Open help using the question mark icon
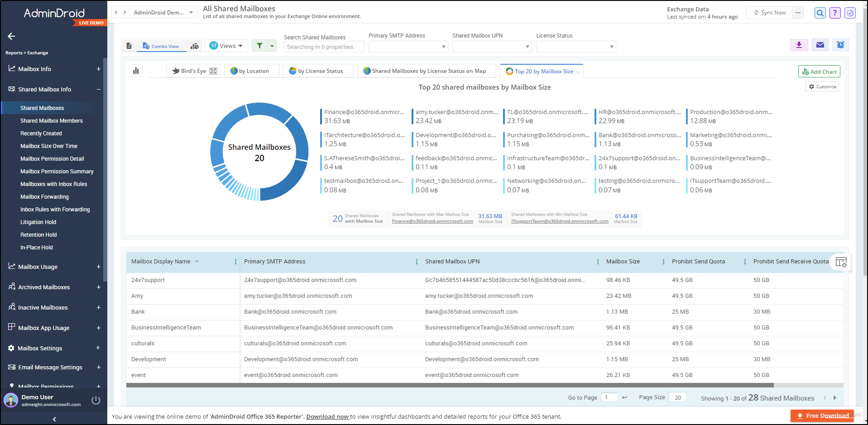Screen dimensions: 868x425 tap(835, 13)
